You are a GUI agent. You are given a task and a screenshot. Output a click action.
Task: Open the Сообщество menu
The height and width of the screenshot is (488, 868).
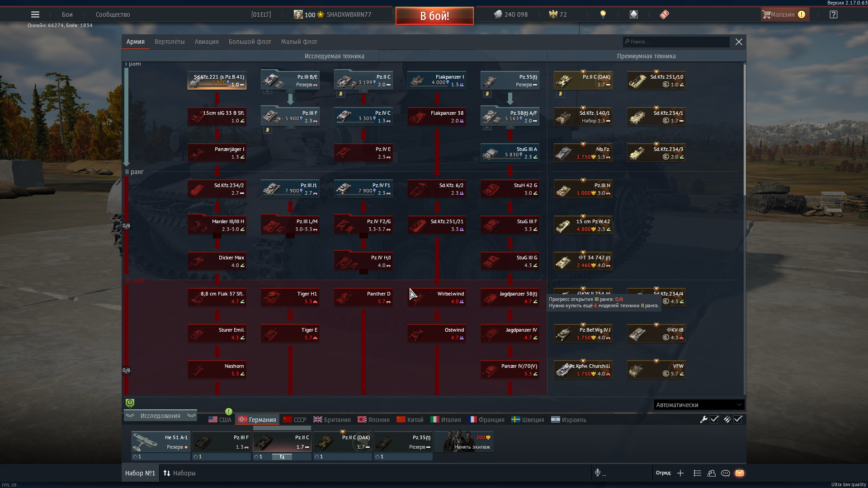[113, 14]
